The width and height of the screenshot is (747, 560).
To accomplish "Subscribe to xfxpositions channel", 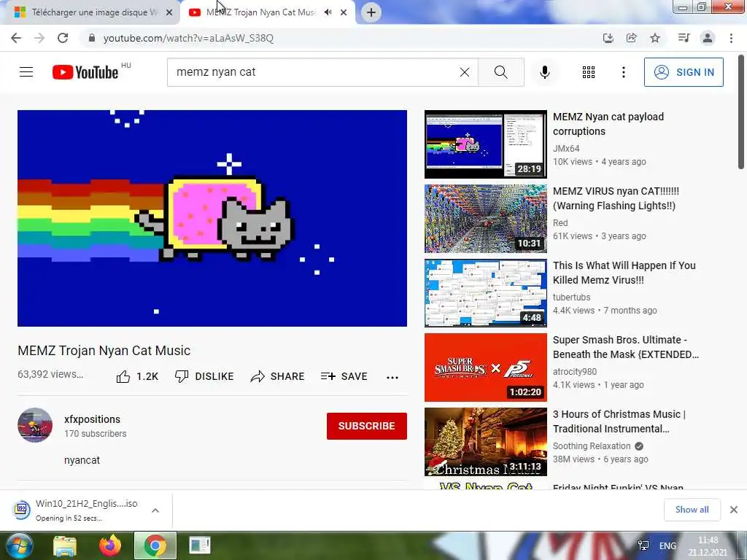I will coord(367,426).
